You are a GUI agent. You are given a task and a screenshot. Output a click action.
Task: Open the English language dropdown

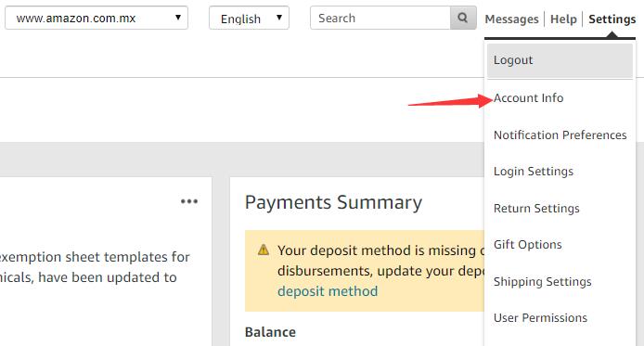pos(249,18)
